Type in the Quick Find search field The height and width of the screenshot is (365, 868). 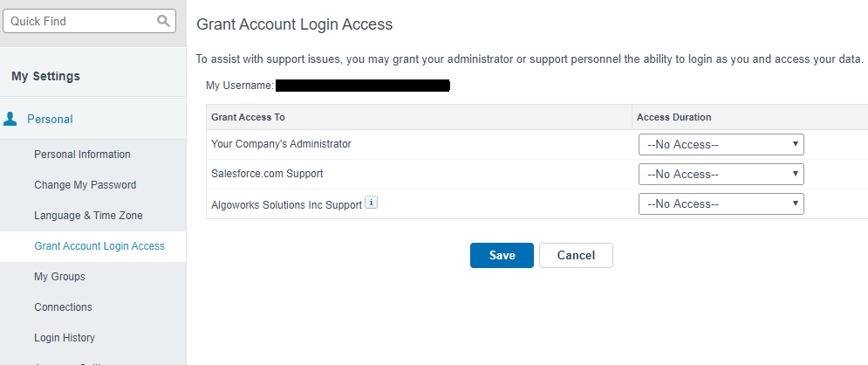click(x=79, y=21)
